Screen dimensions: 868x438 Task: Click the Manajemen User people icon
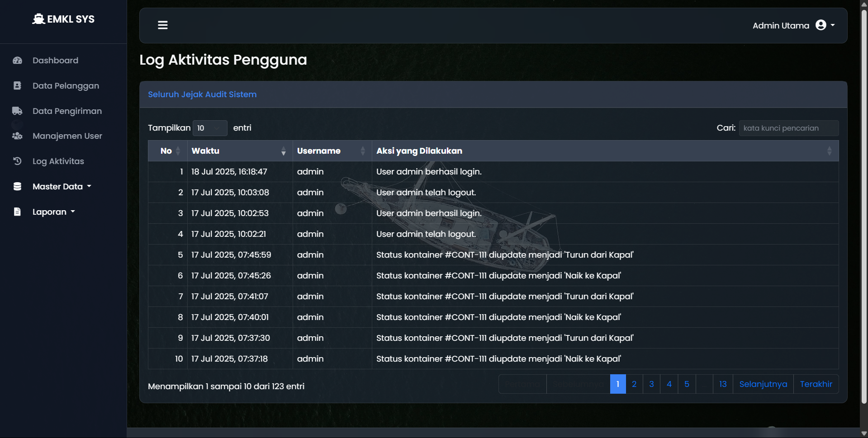(18, 136)
